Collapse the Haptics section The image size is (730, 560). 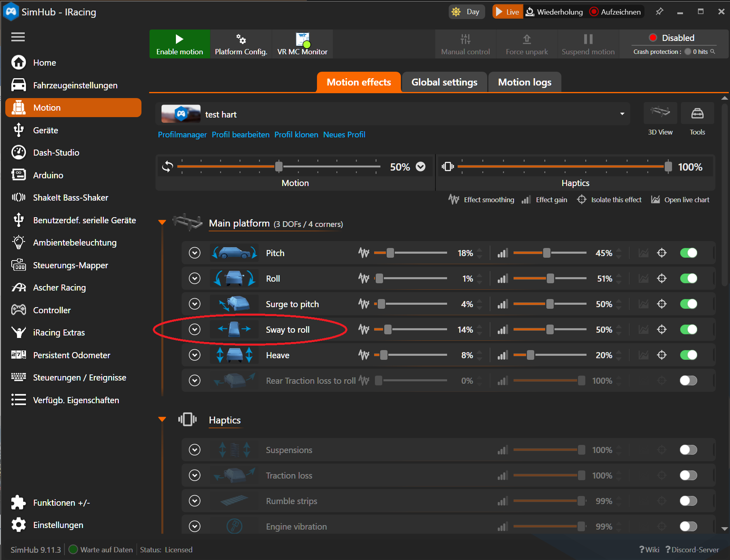[x=162, y=419]
